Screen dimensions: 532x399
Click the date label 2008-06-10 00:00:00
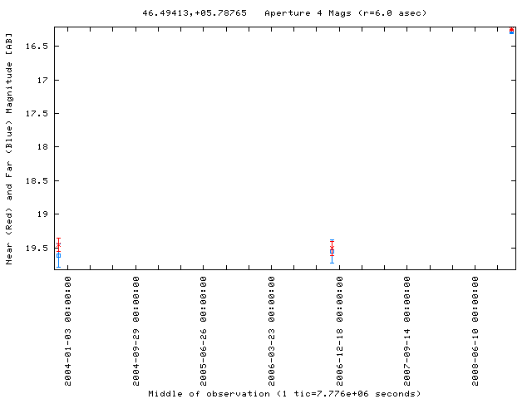[x=475, y=331]
